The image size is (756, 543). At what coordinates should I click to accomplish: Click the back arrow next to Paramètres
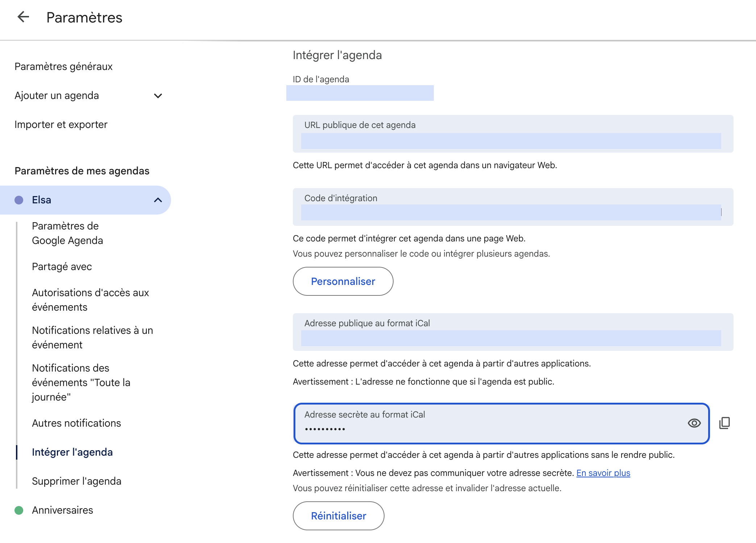click(x=23, y=17)
